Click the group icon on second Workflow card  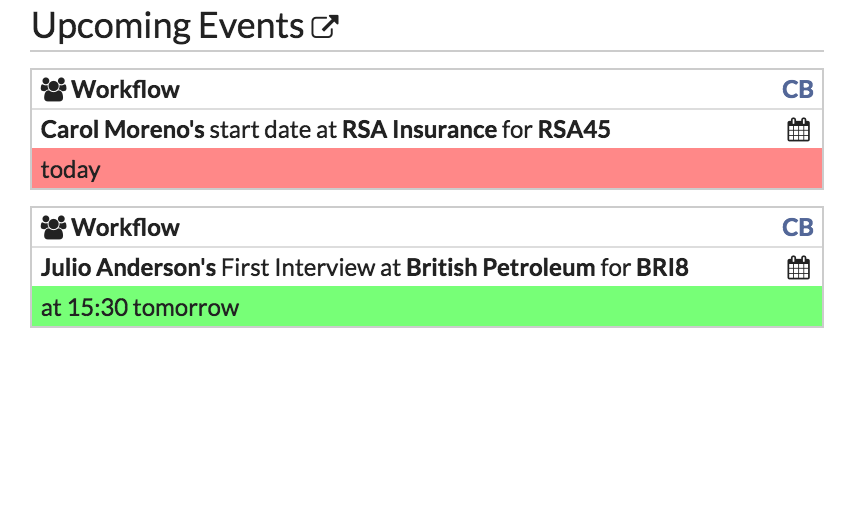(53, 227)
